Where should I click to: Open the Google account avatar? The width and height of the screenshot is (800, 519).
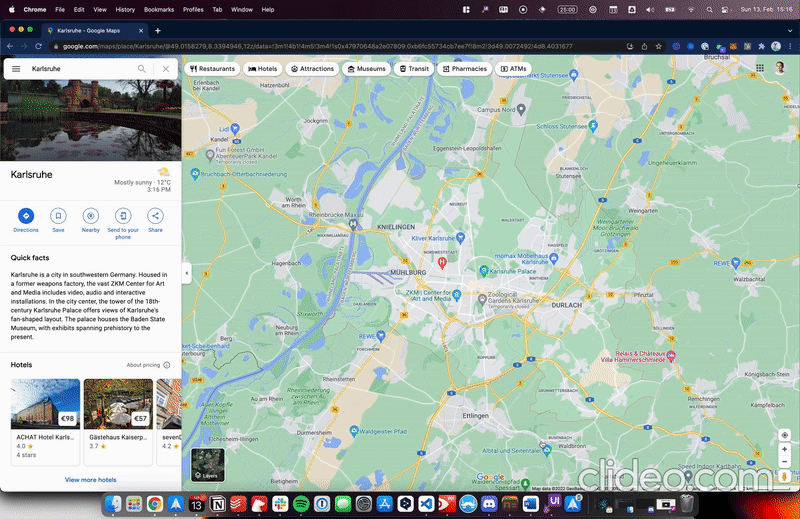[x=780, y=68]
